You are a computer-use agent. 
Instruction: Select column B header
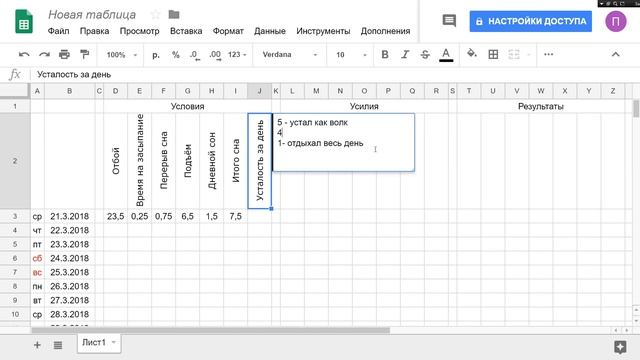click(69, 91)
